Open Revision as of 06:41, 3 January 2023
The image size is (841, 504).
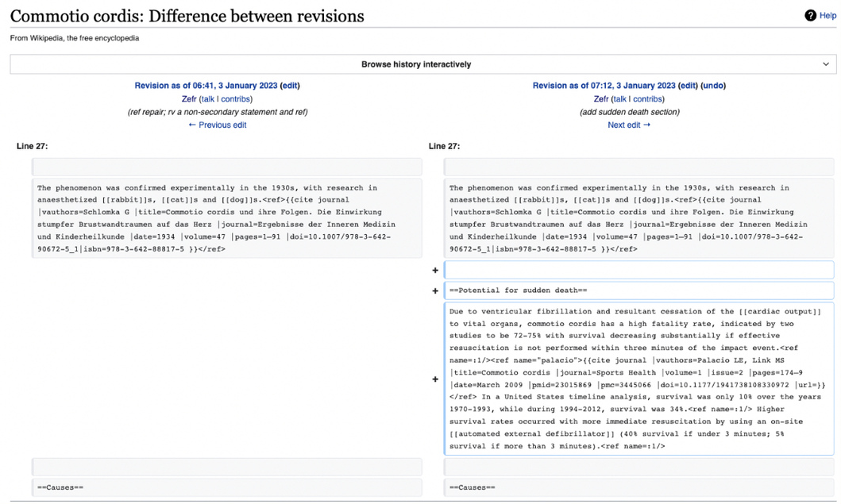tap(206, 85)
